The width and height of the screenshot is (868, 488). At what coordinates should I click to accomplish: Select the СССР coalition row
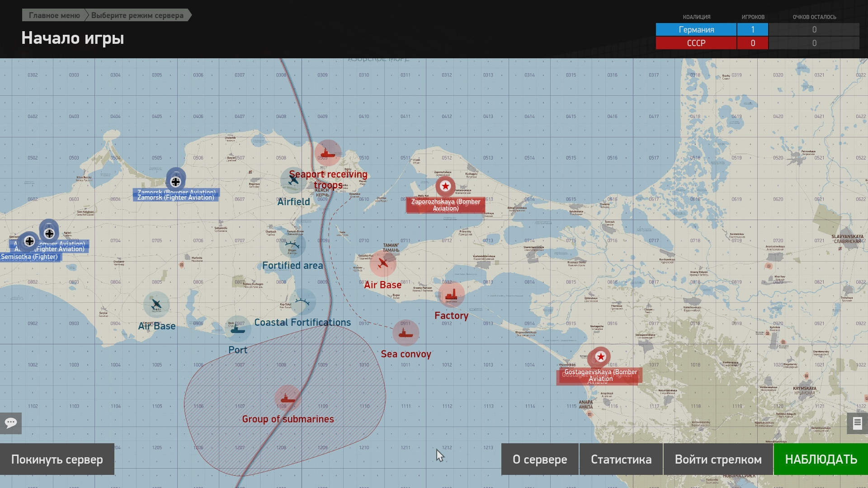tap(757, 43)
